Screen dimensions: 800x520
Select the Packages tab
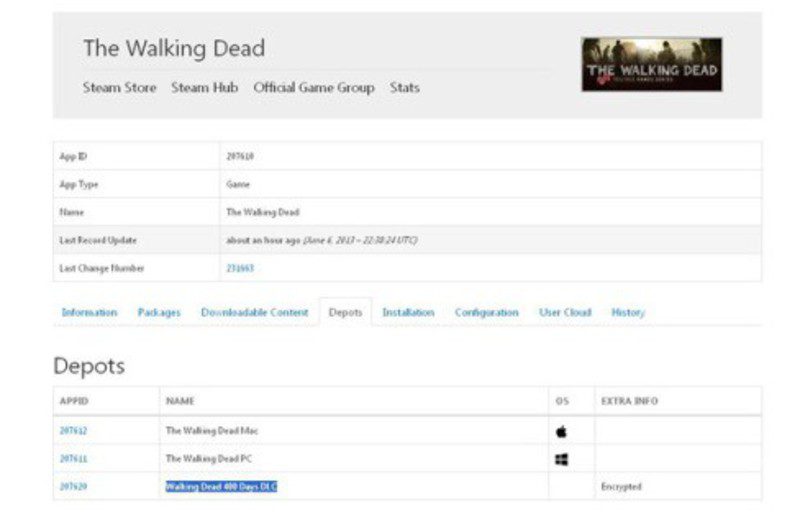[x=159, y=313]
